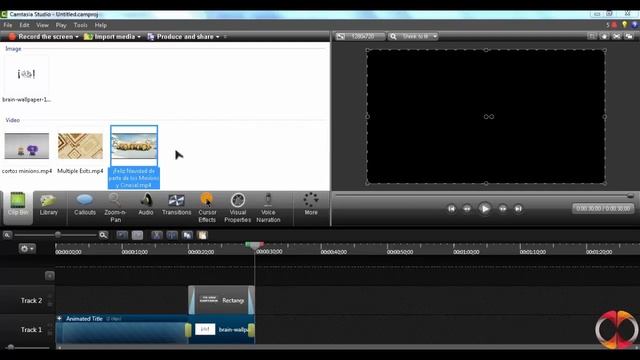This screenshot has width=640, height=360.
Task: Select the brain-wallpaper clip on Track 1
Action: [221, 330]
